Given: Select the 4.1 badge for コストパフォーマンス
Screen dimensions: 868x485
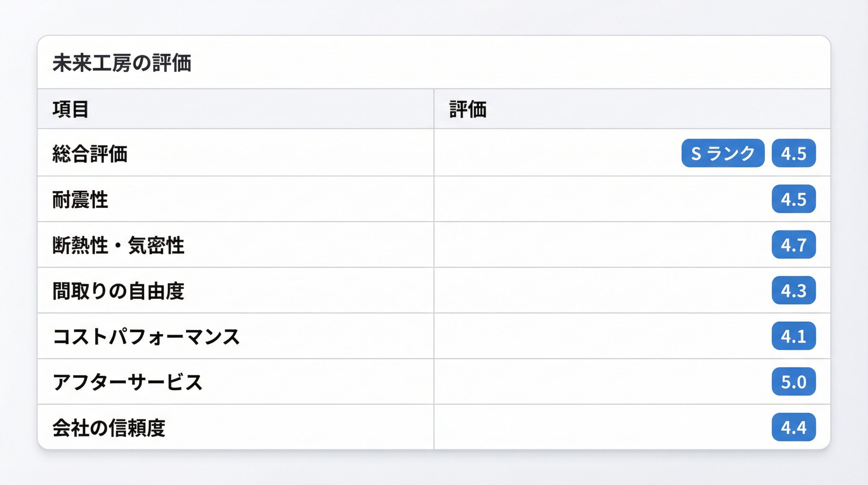Looking at the screenshot, I should (x=794, y=336).
